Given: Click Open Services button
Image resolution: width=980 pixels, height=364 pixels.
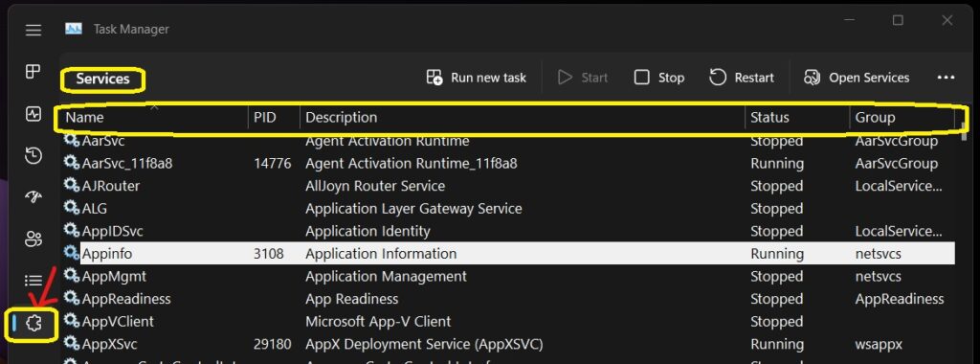Looking at the screenshot, I should click(857, 78).
